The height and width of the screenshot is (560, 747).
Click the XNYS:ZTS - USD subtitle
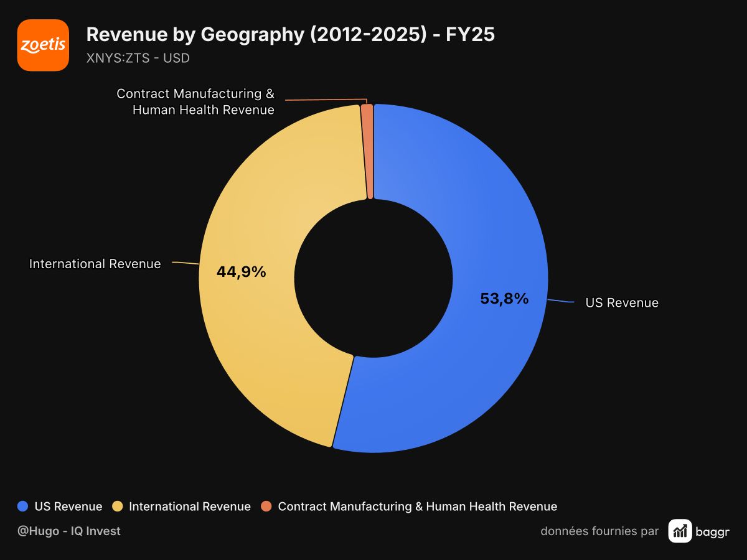tap(138, 58)
